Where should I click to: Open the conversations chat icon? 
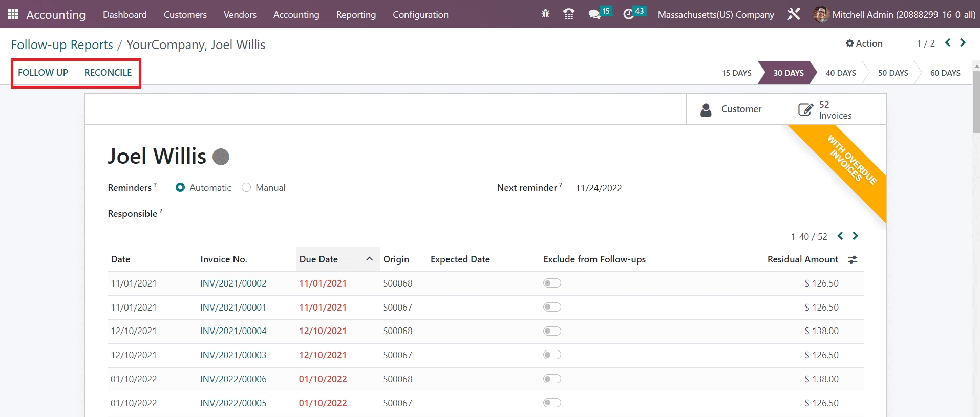coord(594,14)
